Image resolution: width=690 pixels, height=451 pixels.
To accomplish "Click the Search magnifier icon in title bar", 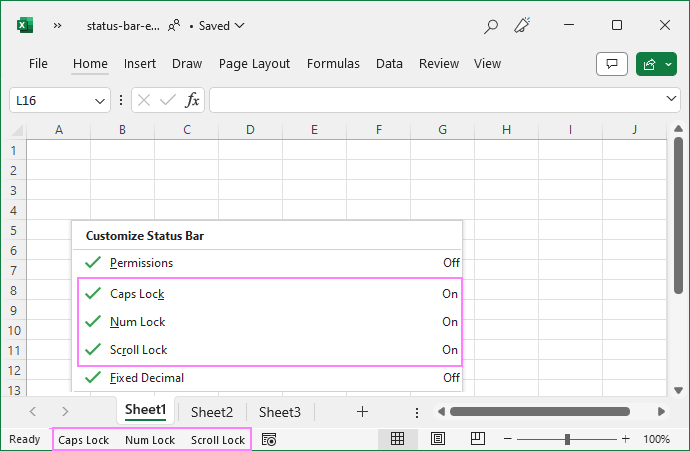I will [490, 26].
